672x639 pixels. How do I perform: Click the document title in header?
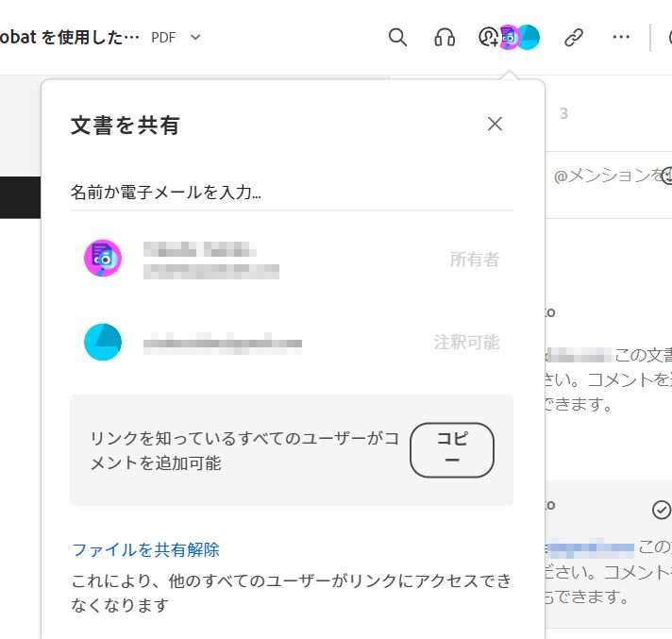click(x=70, y=38)
